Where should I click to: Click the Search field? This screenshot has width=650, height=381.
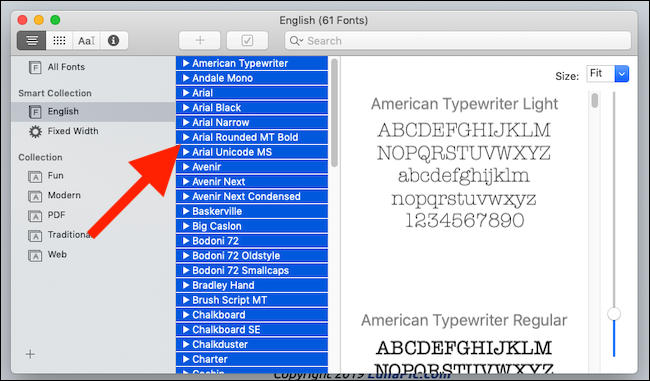[458, 41]
